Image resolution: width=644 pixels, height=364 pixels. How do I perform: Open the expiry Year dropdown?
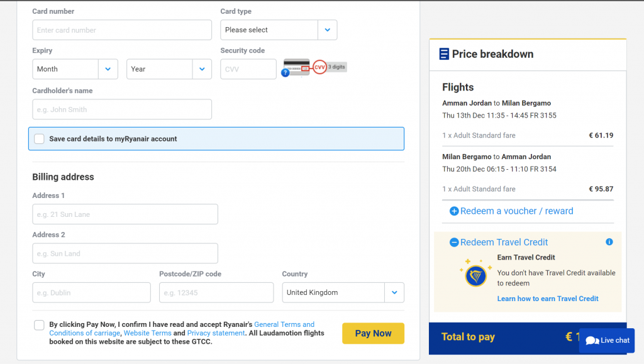click(x=169, y=69)
